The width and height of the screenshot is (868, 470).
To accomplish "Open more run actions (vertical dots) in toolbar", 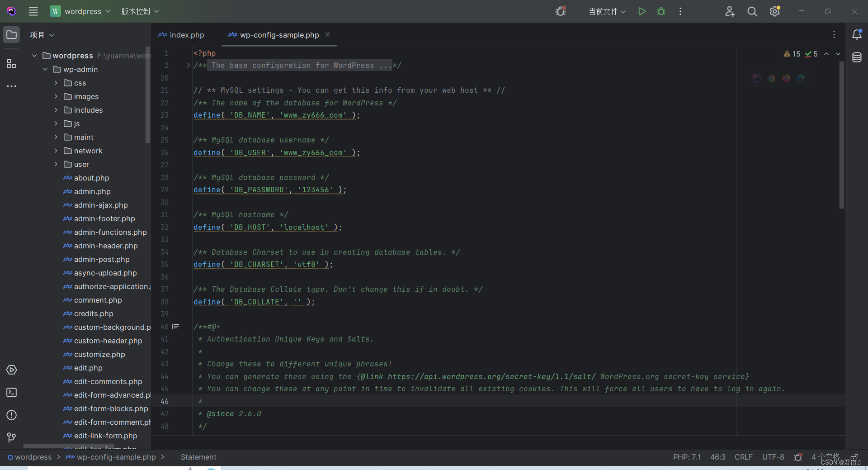I will coord(680,11).
